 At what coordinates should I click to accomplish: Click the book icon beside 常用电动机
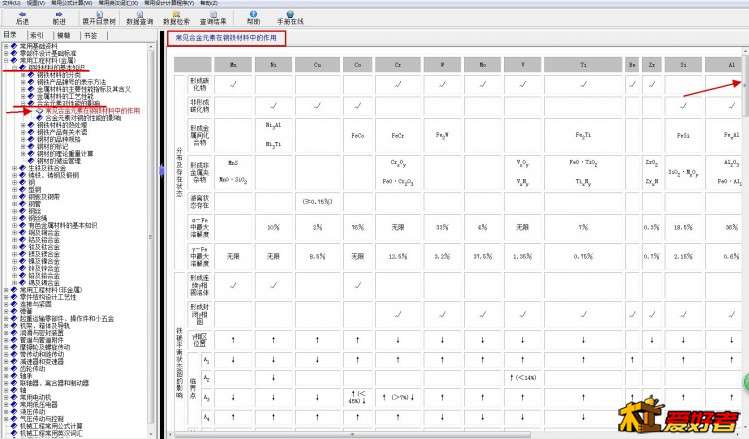pyautogui.click(x=14, y=397)
